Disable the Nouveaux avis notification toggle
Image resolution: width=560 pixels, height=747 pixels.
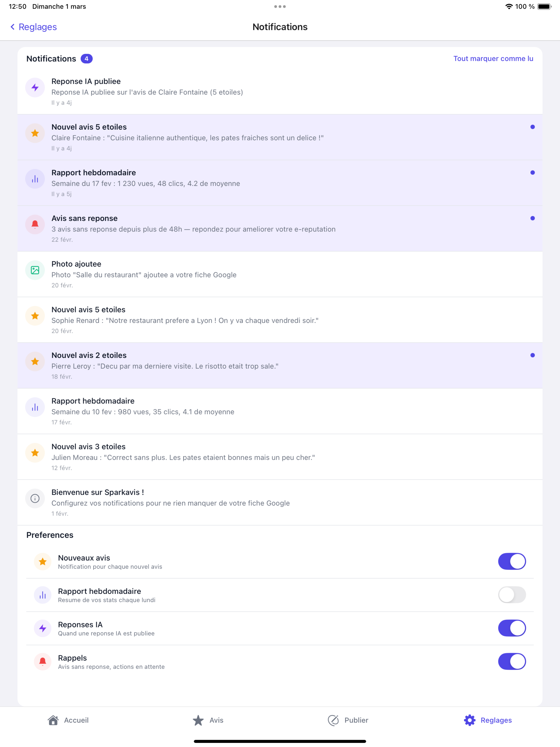[x=511, y=561]
